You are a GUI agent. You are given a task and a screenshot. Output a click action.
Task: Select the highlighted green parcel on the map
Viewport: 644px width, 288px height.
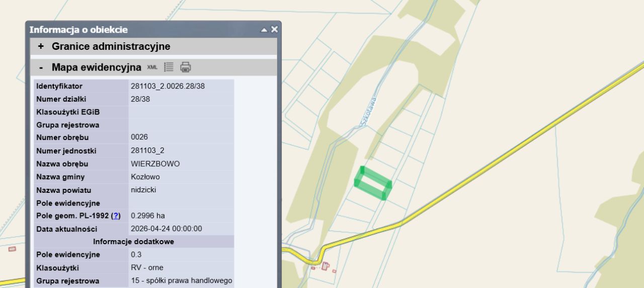tap(373, 183)
